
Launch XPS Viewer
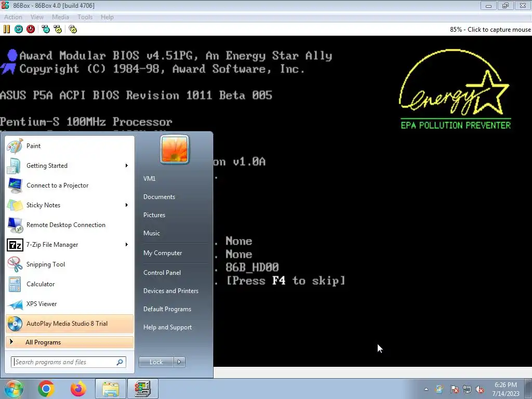[x=70, y=303]
